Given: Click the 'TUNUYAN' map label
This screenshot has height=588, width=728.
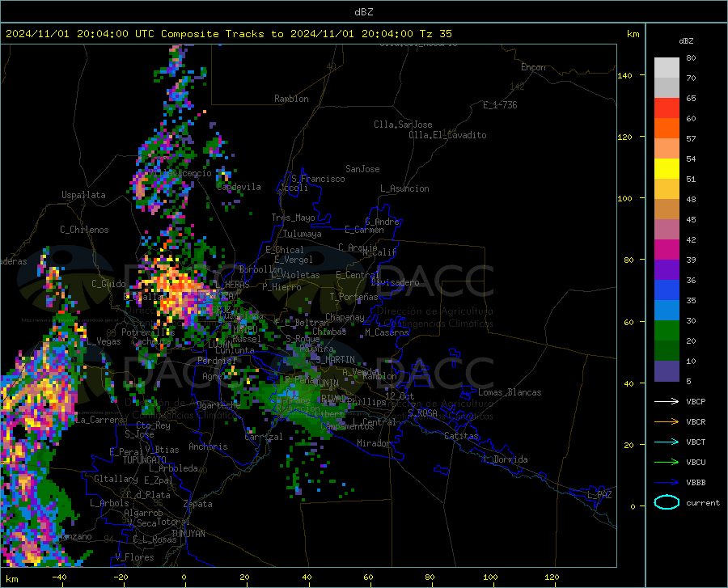Looking at the screenshot, I should (188, 534).
